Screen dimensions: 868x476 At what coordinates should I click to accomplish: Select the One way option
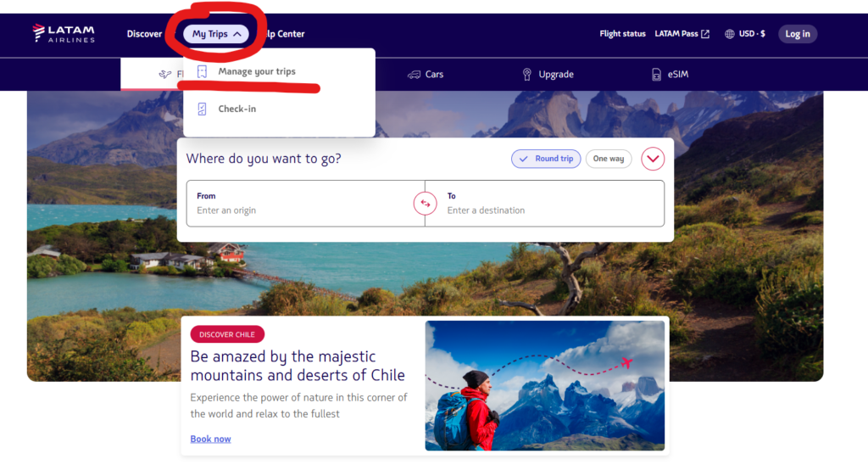[x=608, y=159]
